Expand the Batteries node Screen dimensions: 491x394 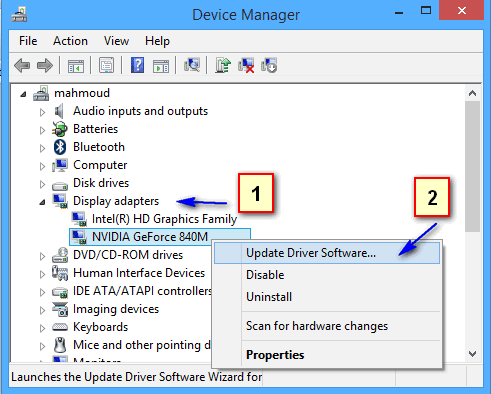point(42,130)
